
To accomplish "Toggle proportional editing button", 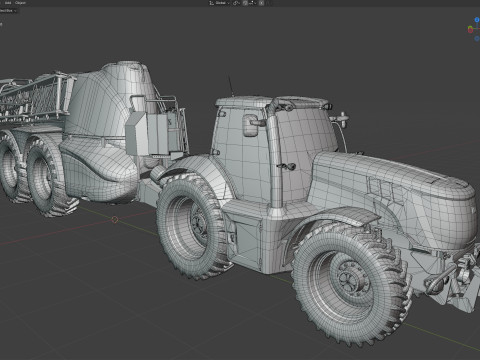I will point(261,3).
